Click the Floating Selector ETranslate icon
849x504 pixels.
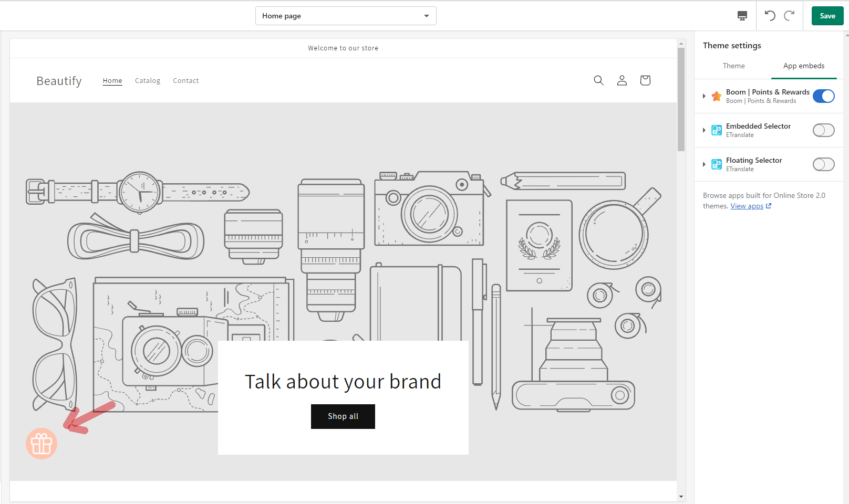717,164
